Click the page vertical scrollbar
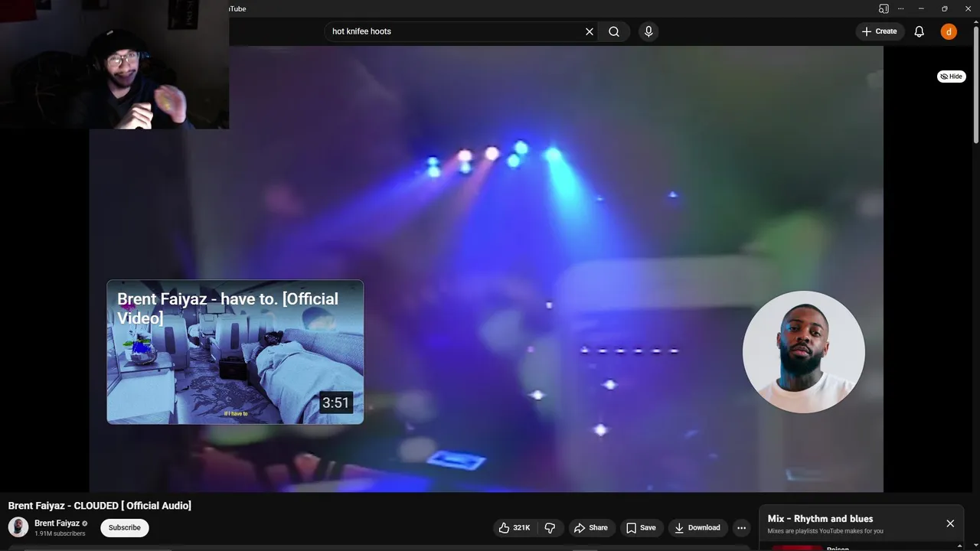Viewport: 980px width, 551px height. point(976,84)
